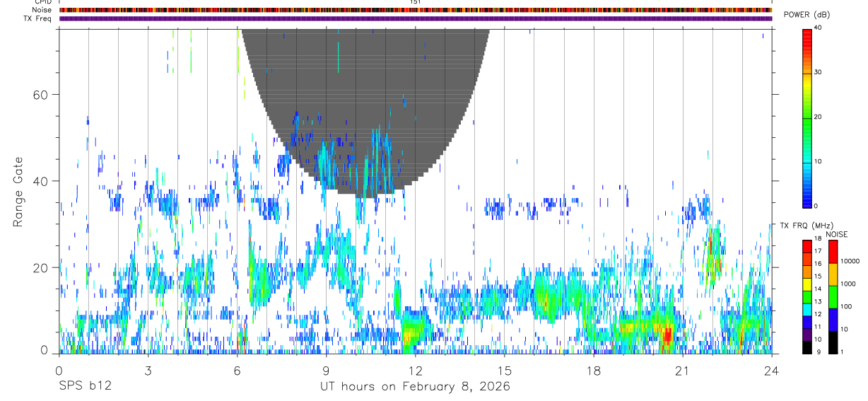Click the 18 tick on UT hours axis
Image resolution: width=868 pixels, height=401 pixels.
(x=594, y=371)
